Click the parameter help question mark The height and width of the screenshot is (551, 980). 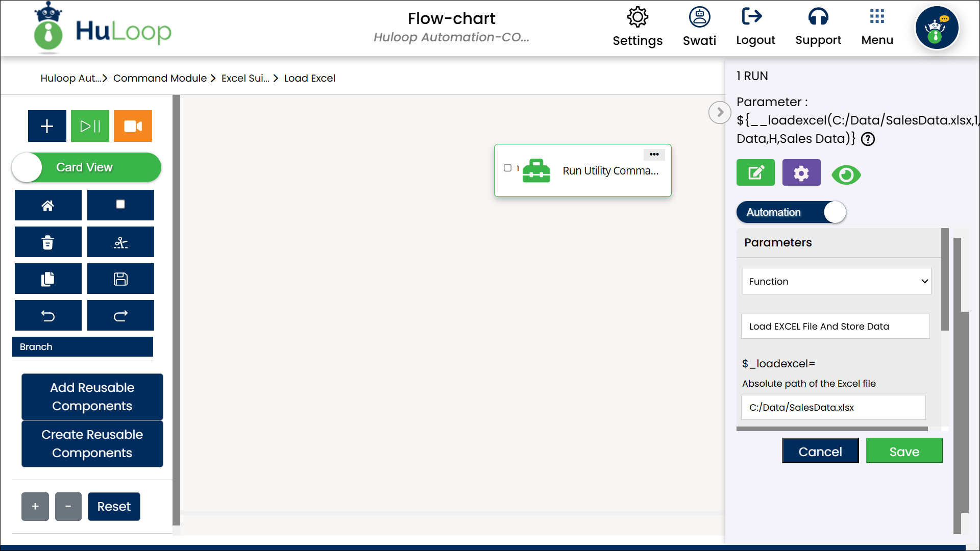pyautogui.click(x=868, y=139)
